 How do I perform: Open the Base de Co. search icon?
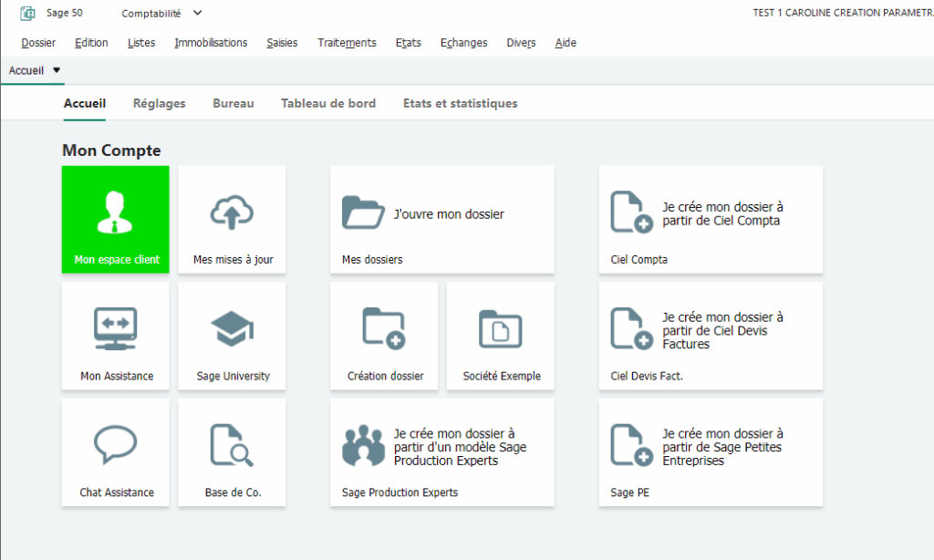[232, 444]
